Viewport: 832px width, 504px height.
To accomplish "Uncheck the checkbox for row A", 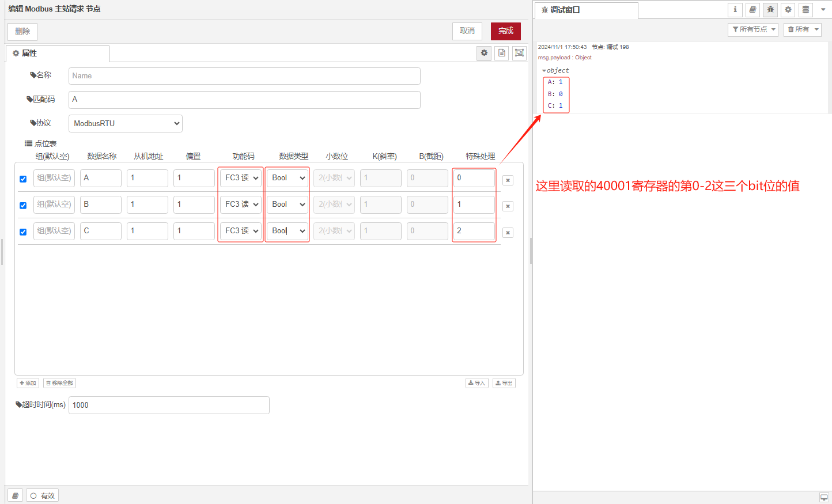I will (23, 179).
